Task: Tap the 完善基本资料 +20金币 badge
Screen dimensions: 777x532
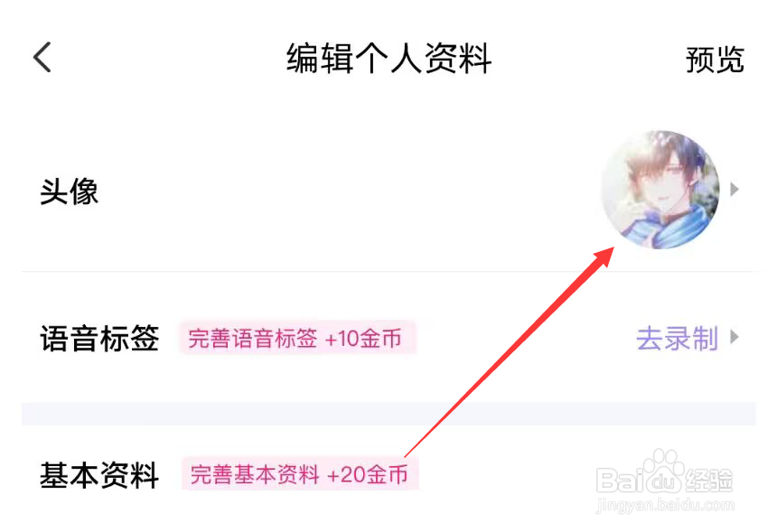Action: [300, 474]
